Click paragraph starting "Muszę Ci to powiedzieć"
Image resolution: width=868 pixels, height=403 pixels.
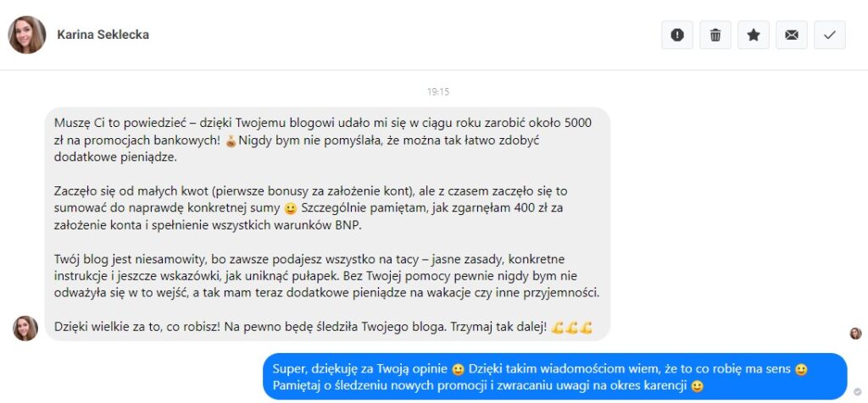pyautogui.click(x=323, y=140)
